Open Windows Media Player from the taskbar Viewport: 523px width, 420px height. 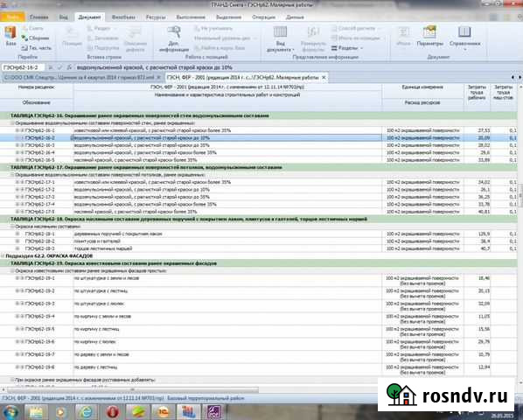click(60, 412)
